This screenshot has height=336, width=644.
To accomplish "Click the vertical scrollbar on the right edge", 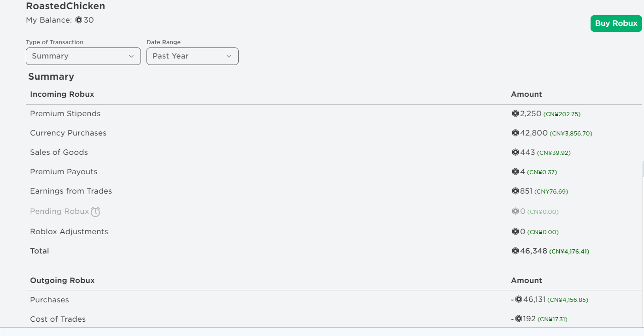I will tap(643, 169).
